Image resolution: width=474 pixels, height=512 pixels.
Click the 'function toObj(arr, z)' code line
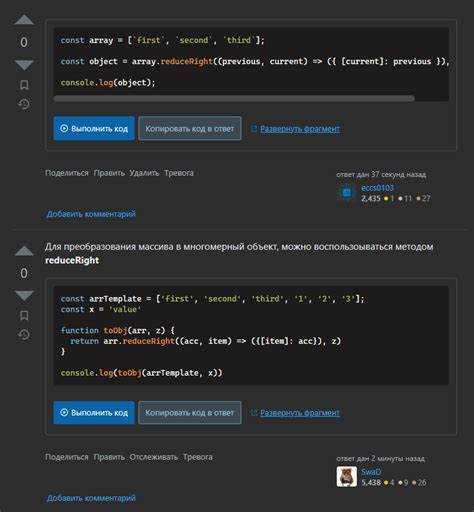click(118, 330)
